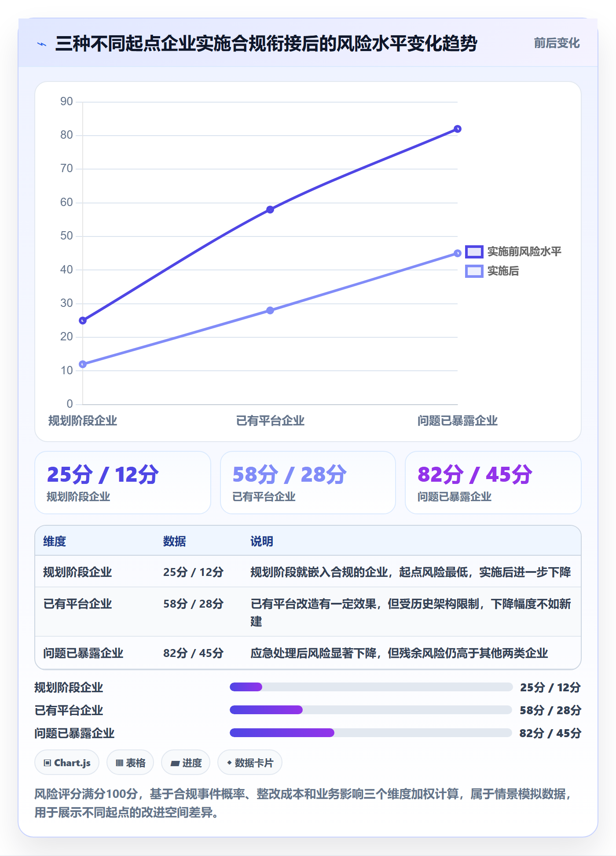The image size is (616, 856).
Task: Select the 规划阶段企业 table row name
Action: click(x=77, y=572)
